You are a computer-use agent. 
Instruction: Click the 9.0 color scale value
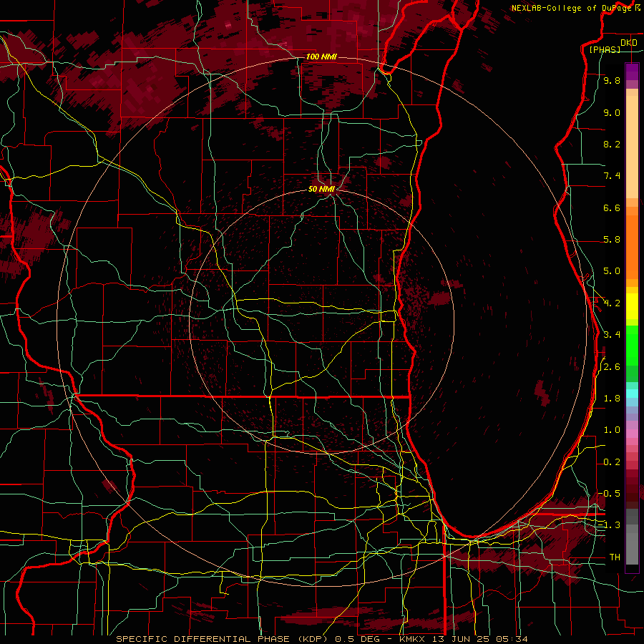pos(612,113)
